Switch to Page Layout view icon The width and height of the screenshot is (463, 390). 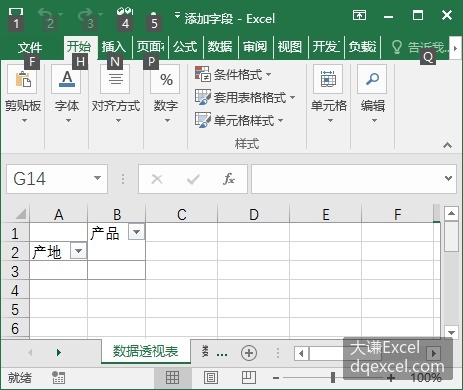coord(210,378)
